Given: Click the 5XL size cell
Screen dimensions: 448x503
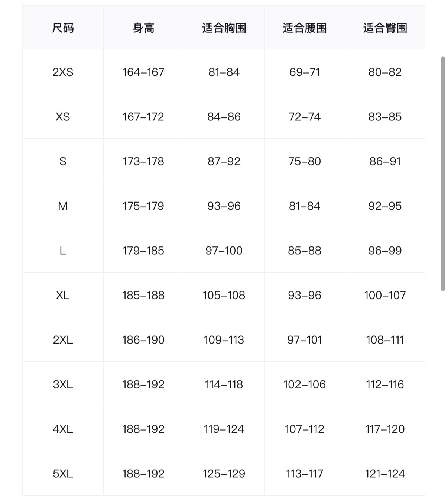Looking at the screenshot, I should point(63,474).
